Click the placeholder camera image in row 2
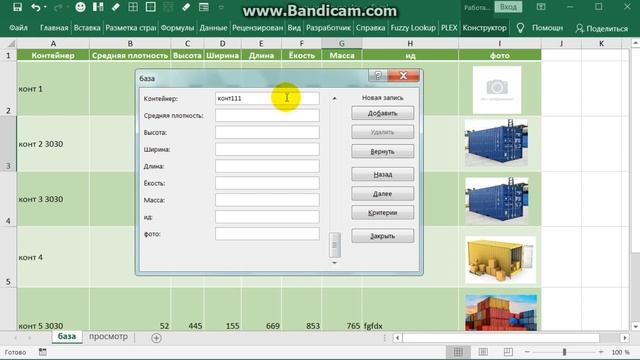The width and height of the screenshot is (640, 360). point(497,90)
